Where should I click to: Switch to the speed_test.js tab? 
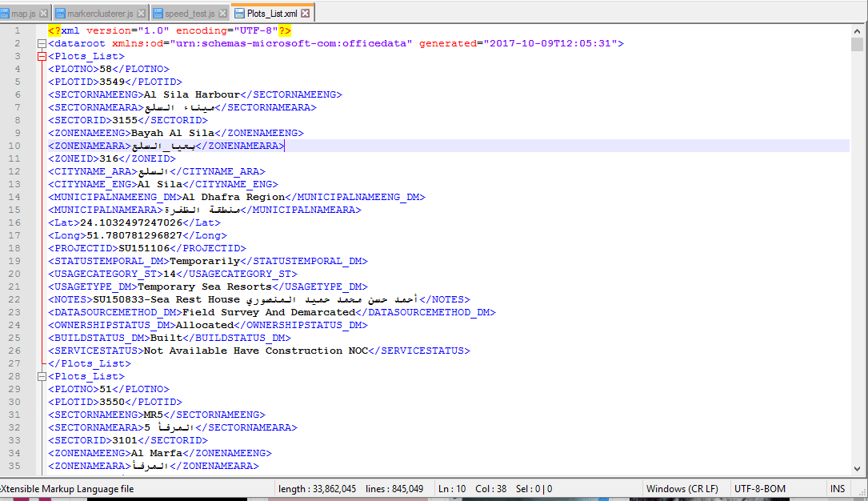[190, 14]
